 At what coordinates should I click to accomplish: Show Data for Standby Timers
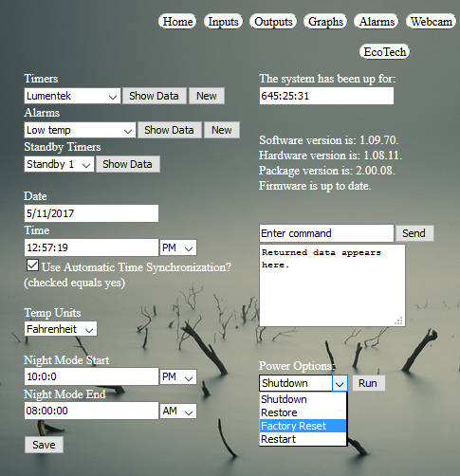[x=128, y=164]
